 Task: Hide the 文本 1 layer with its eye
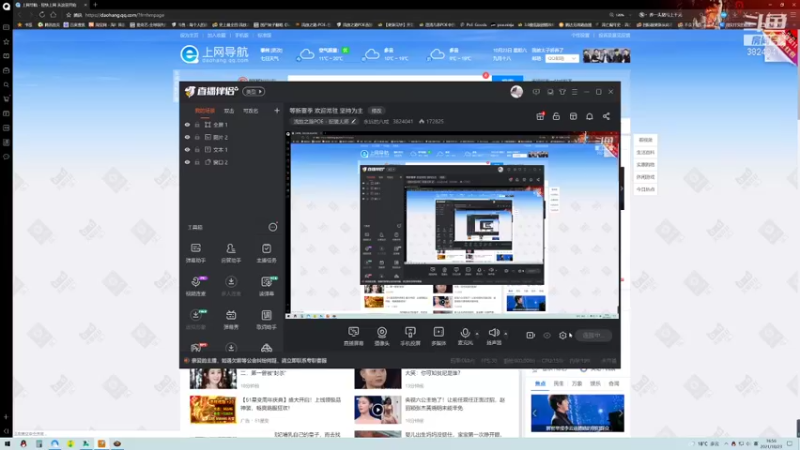point(187,149)
